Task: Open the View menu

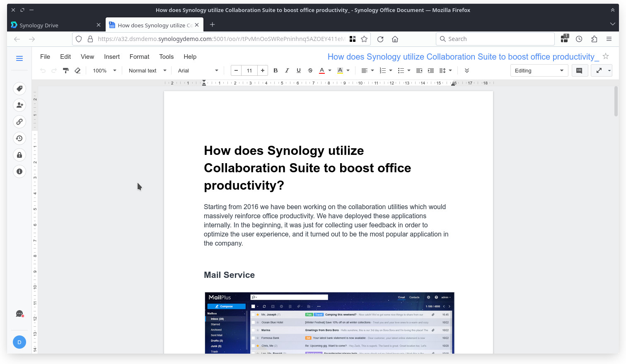Action: coord(87,57)
